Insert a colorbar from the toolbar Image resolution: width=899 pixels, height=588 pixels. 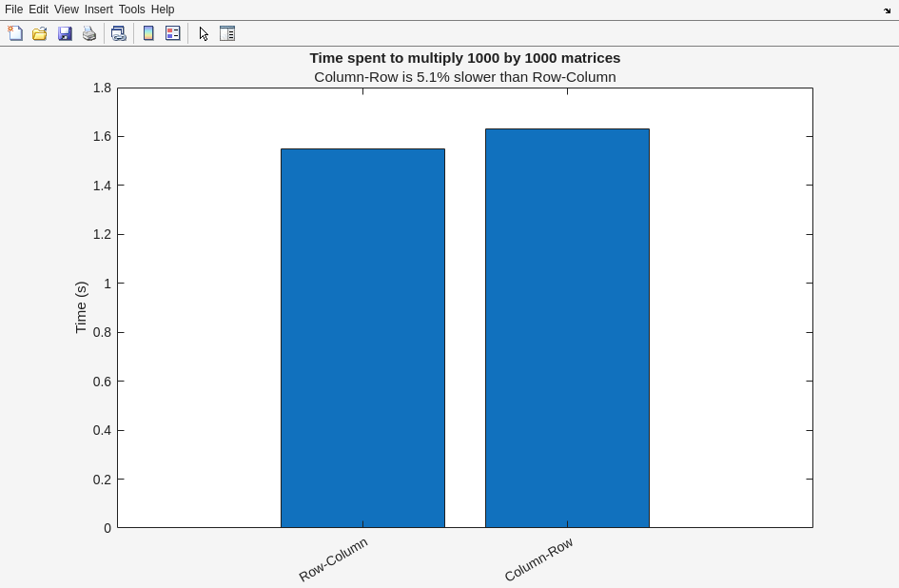[x=148, y=33]
